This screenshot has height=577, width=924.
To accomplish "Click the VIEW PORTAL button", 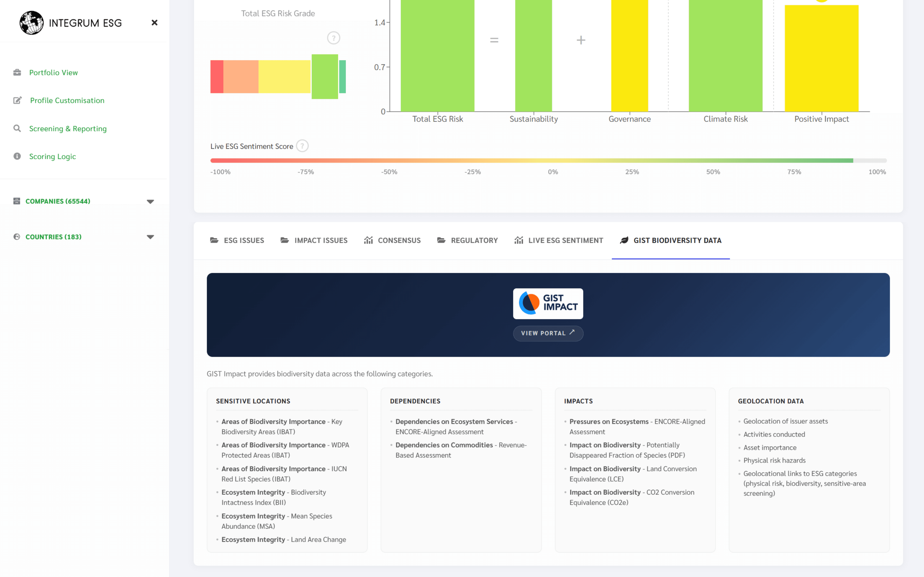I will click(x=548, y=333).
